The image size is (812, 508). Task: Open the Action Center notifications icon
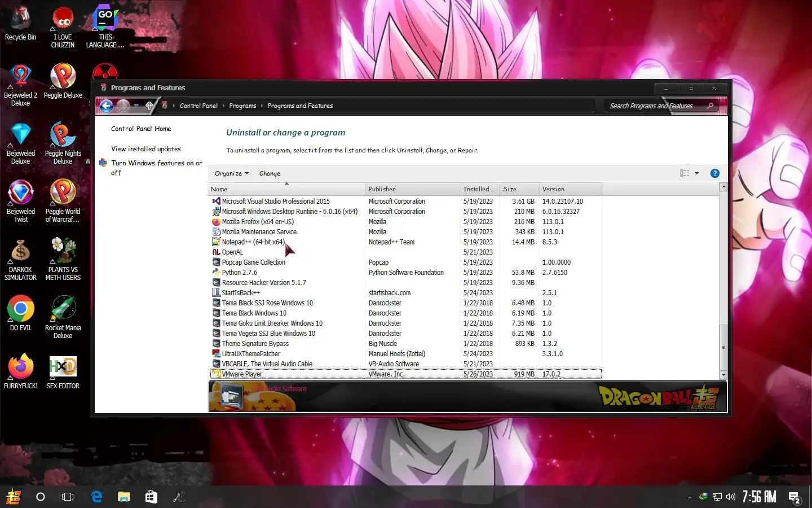[x=795, y=497]
